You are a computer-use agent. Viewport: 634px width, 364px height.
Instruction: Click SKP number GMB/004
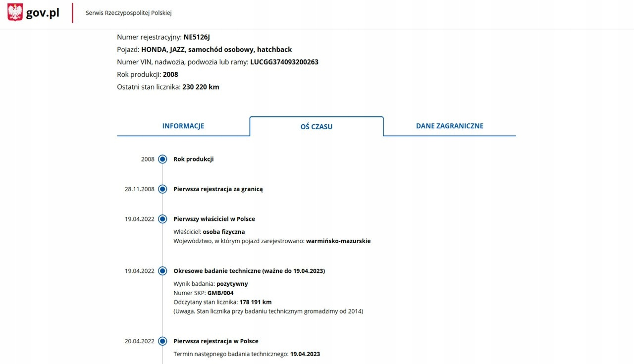click(220, 293)
